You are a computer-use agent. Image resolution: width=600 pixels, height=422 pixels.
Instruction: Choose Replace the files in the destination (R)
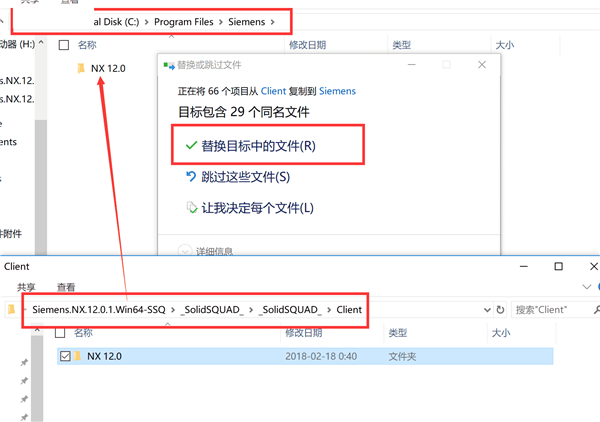250,146
